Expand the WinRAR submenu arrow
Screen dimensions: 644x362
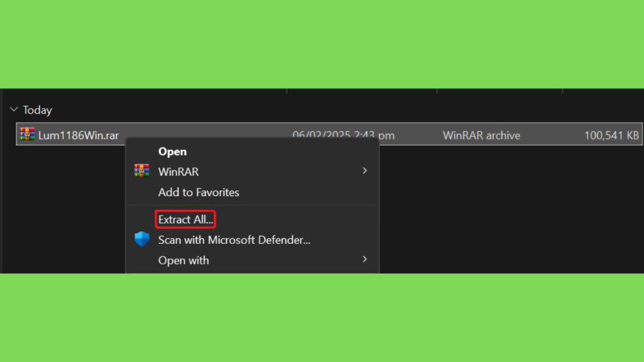click(x=365, y=171)
